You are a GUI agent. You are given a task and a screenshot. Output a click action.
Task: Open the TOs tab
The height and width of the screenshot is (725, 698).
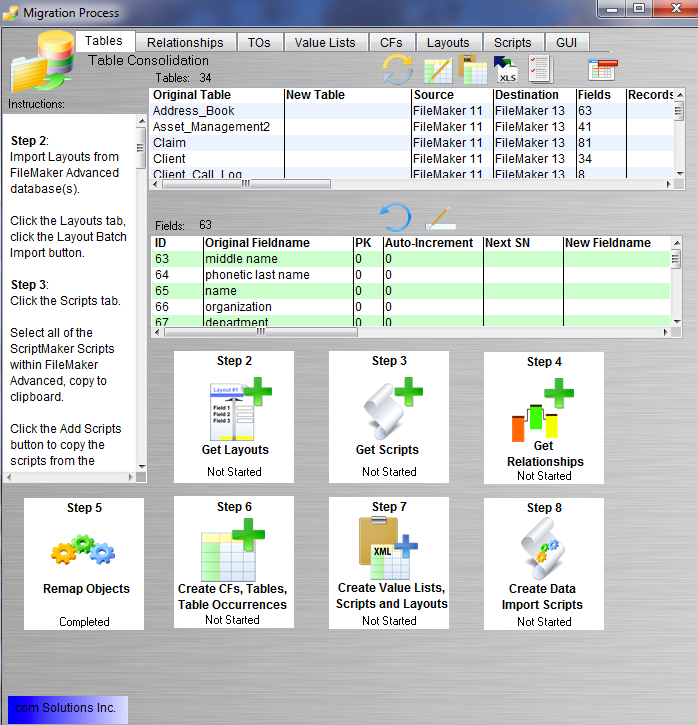259,43
